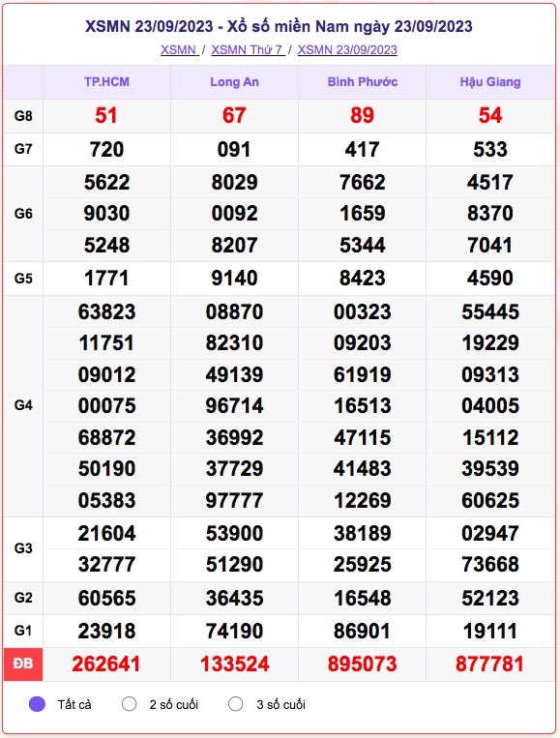This screenshot has width=560, height=738.
Task: Click Long An G7 result 091
Action: point(234,150)
